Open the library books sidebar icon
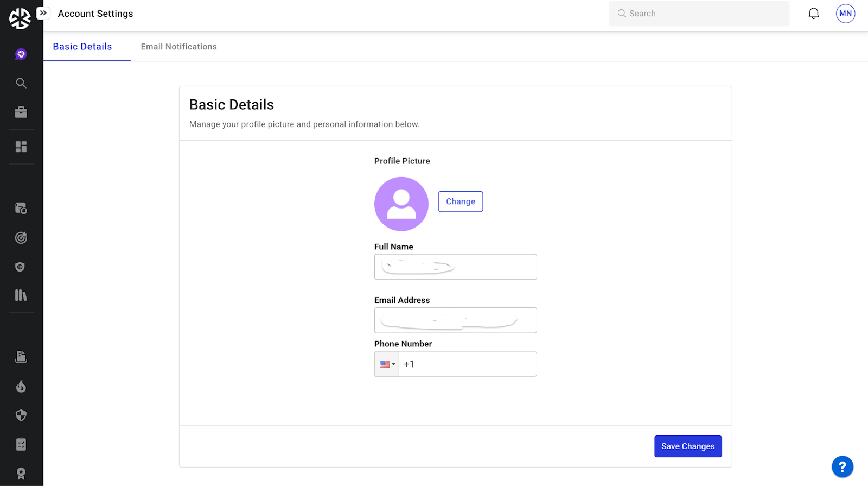This screenshot has height=486, width=868. [21, 295]
